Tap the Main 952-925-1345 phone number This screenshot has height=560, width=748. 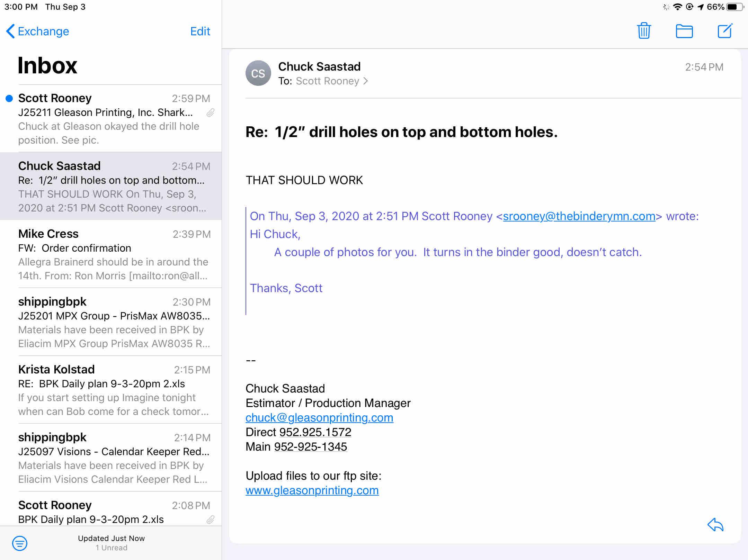click(x=310, y=447)
